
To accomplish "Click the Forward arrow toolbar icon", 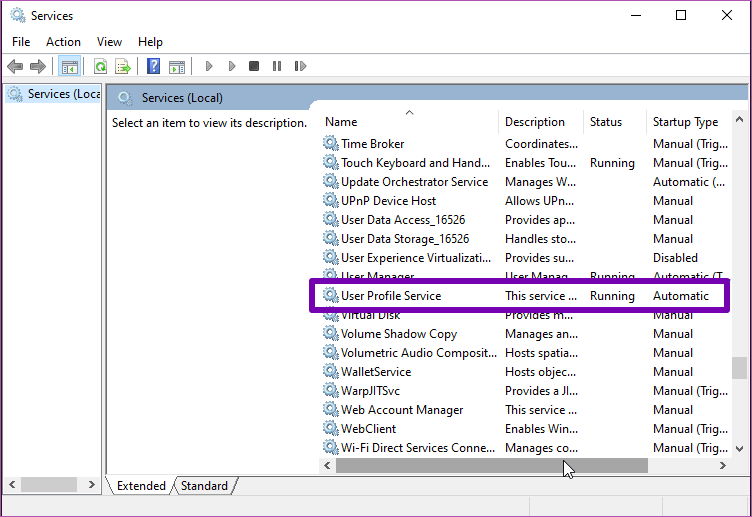I will 38,67.
